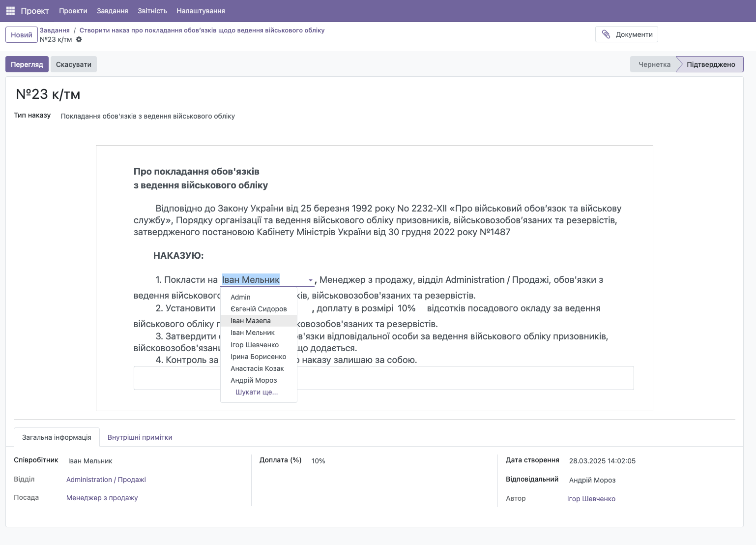This screenshot has height=545, width=756.
Task: Click the Проект app title
Action: point(35,11)
